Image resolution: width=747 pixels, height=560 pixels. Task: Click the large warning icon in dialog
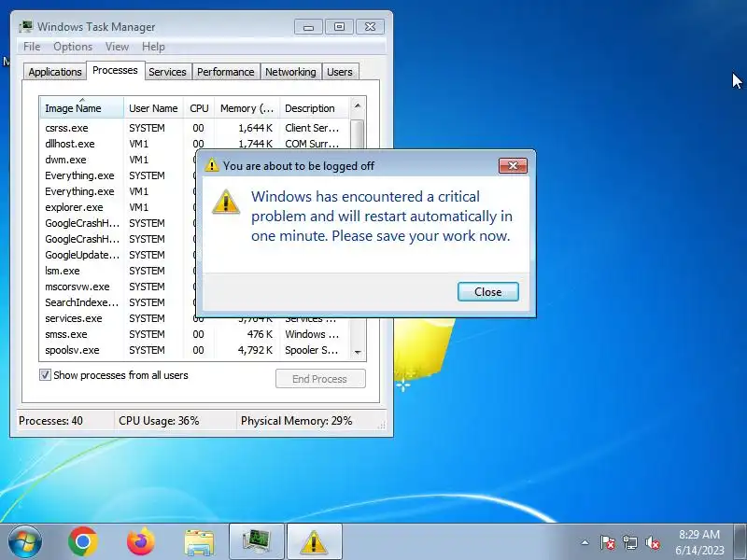point(226,202)
